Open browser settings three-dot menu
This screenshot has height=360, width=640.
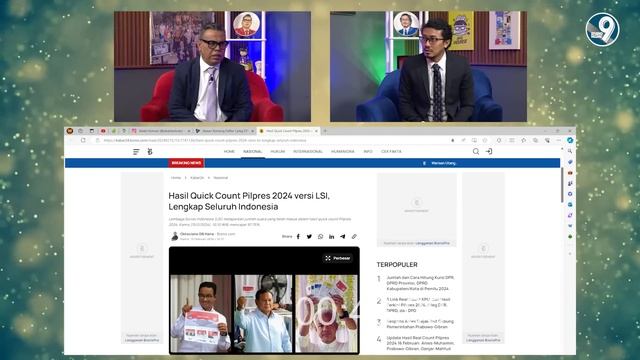(558, 140)
